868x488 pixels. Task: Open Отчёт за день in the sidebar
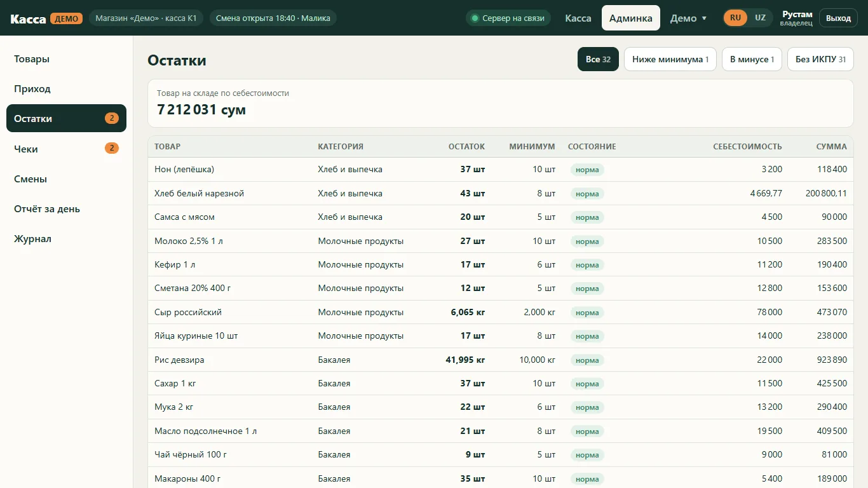(x=66, y=209)
